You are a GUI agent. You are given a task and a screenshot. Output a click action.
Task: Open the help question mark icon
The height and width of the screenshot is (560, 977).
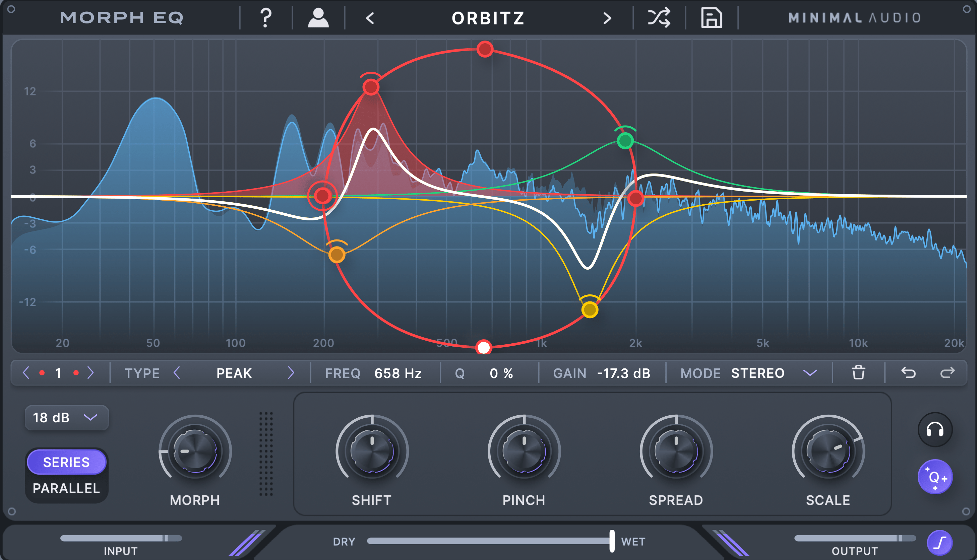click(265, 18)
